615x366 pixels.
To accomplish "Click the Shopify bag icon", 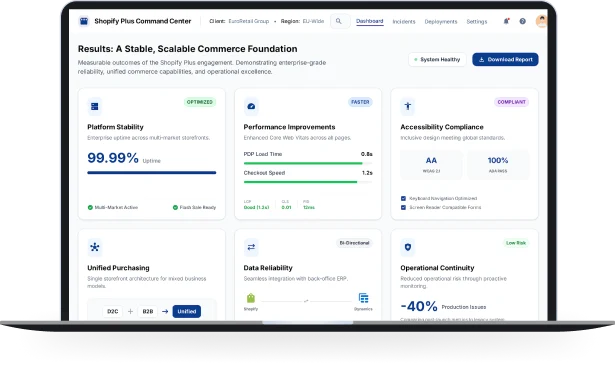I will [x=251, y=298].
